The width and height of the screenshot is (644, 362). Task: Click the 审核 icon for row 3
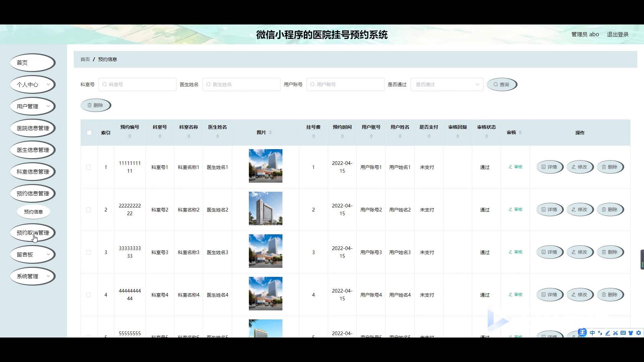(515, 252)
